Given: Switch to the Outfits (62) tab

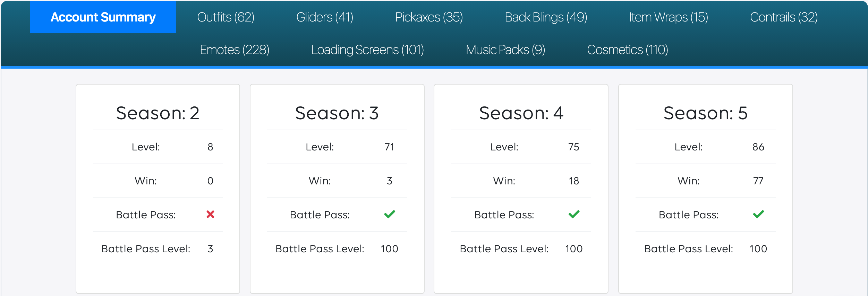Looking at the screenshot, I should point(226,17).
